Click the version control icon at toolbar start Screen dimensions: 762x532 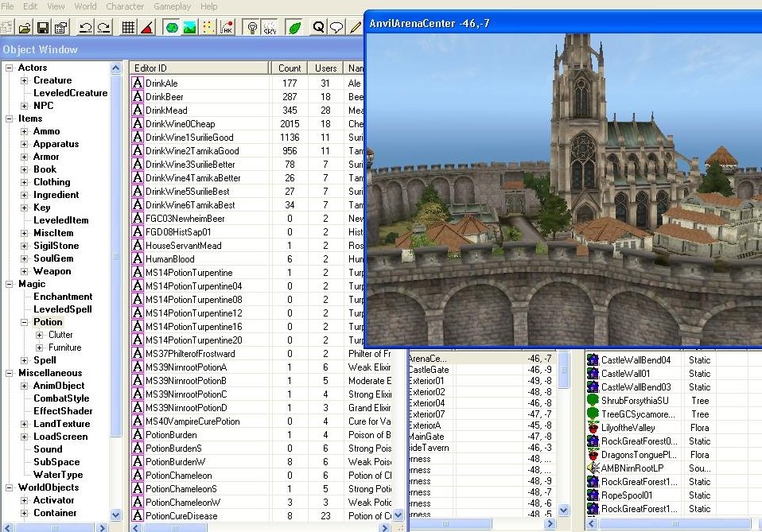6,28
